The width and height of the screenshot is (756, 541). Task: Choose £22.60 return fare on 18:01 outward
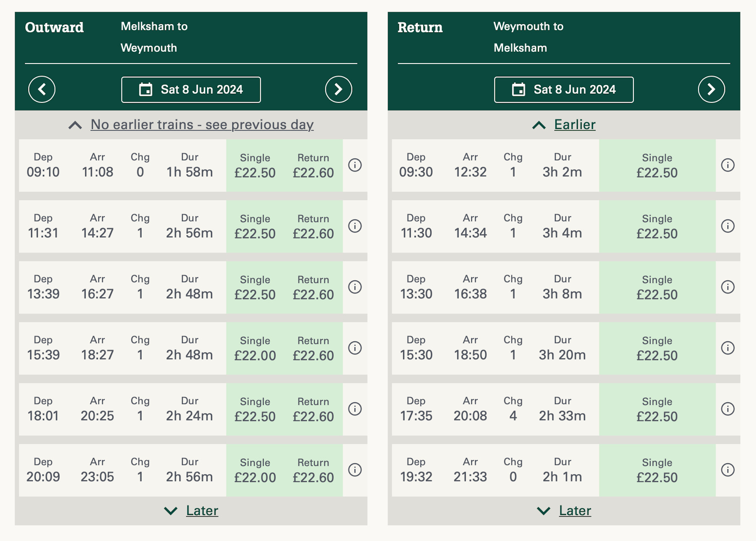point(313,409)
